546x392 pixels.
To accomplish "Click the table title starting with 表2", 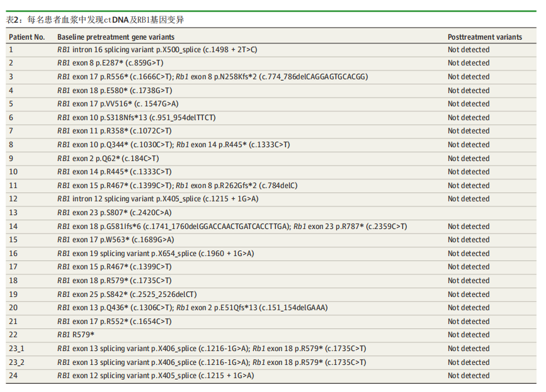I will click(95, 20).
